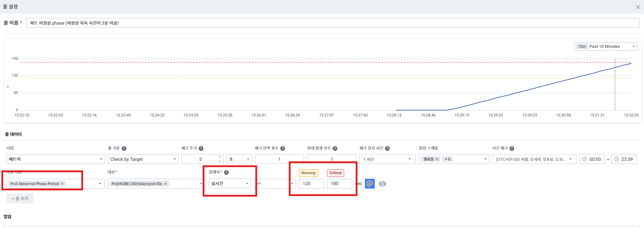This screenshot has width=644, height=228.
Task: Click the 룰 이름 text field
Action: [333, 23]
